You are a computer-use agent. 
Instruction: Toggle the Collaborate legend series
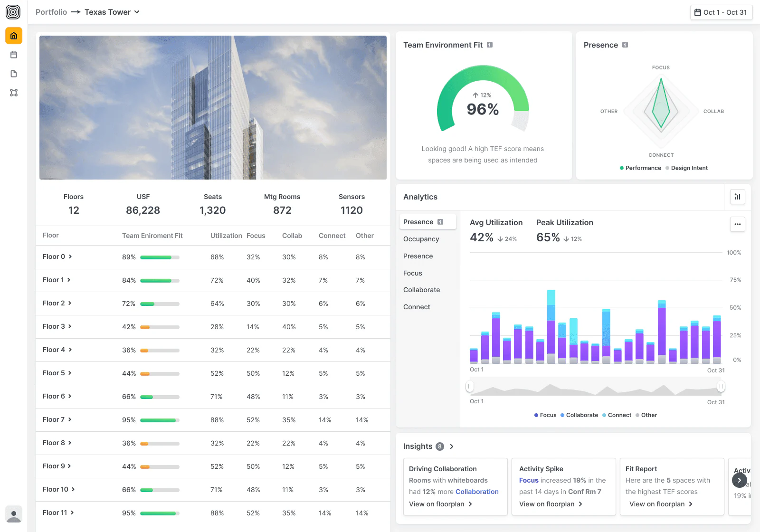point(579,415)
